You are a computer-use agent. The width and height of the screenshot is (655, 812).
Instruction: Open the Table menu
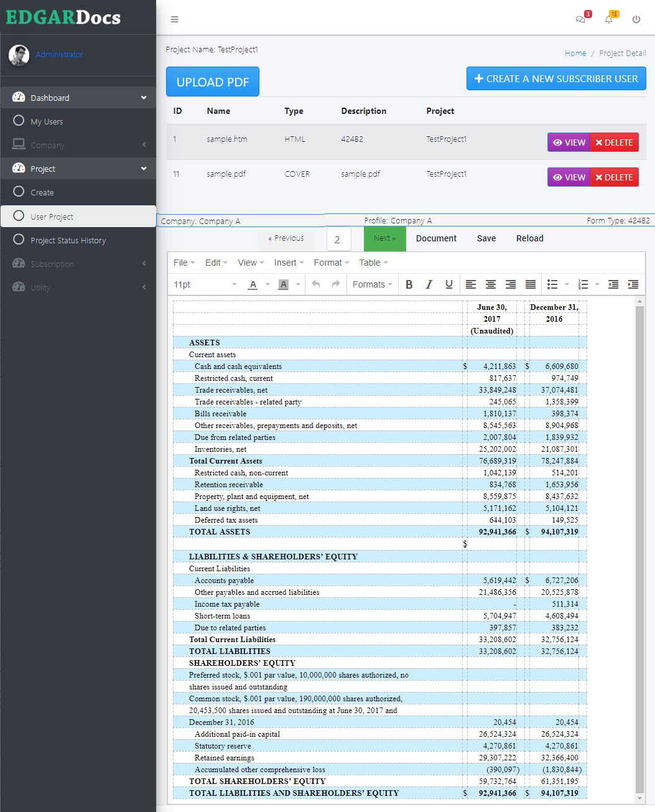coord(373,263)
